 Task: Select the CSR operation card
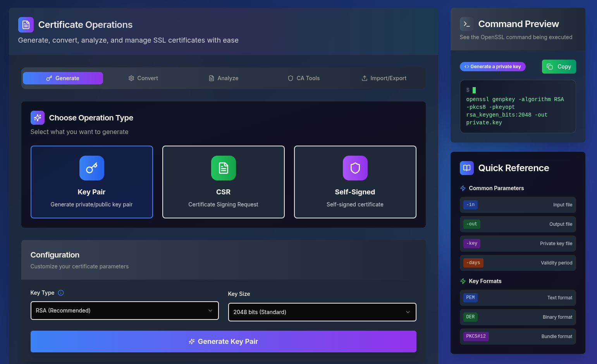[x=223, y=182]
